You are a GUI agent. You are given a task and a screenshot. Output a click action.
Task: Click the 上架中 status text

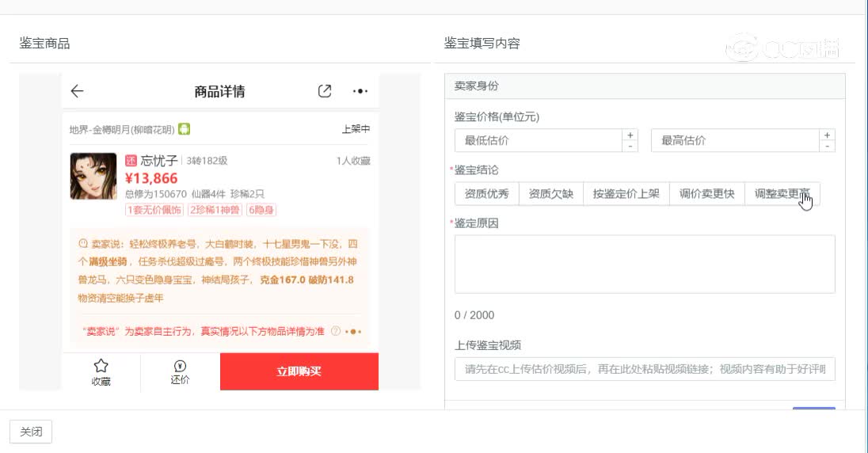pyautogui.click(x=356, y=129)
